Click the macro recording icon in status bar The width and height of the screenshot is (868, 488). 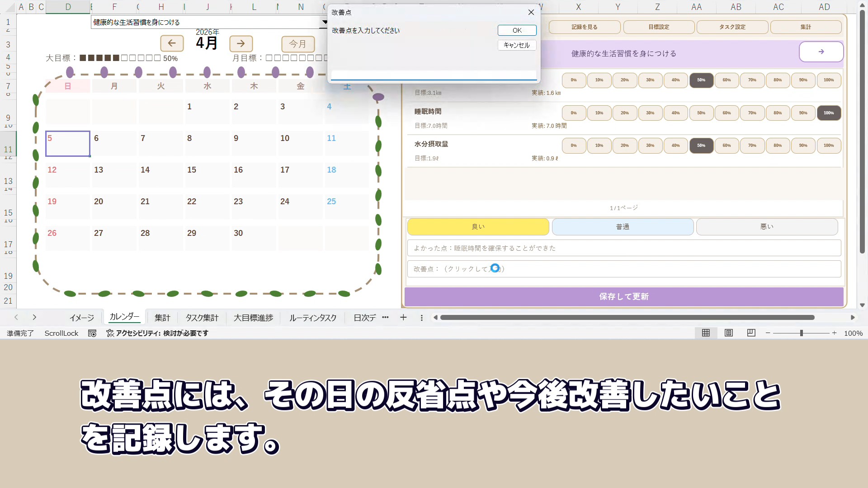92,333
